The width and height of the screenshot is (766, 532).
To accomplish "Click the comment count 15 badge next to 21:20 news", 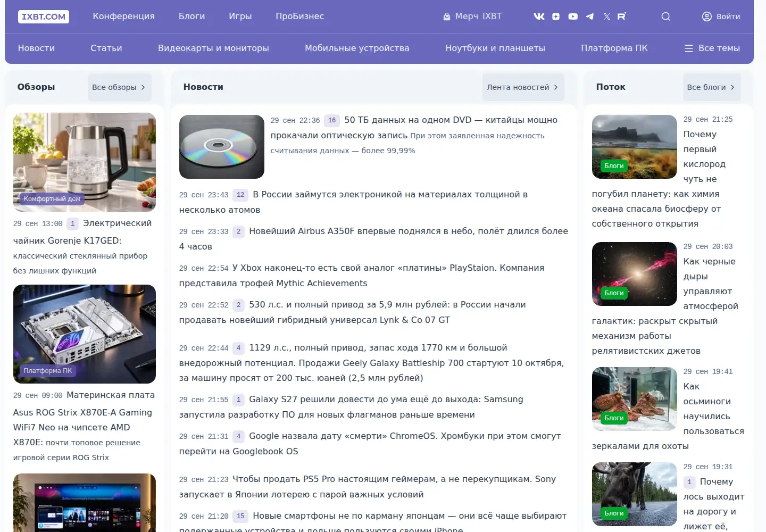I will (x=240, y=516).
